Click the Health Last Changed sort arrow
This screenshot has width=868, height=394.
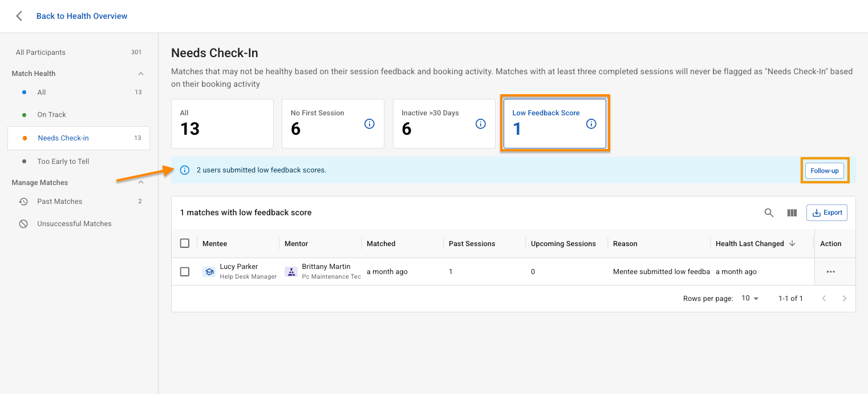tap(792, 244)
